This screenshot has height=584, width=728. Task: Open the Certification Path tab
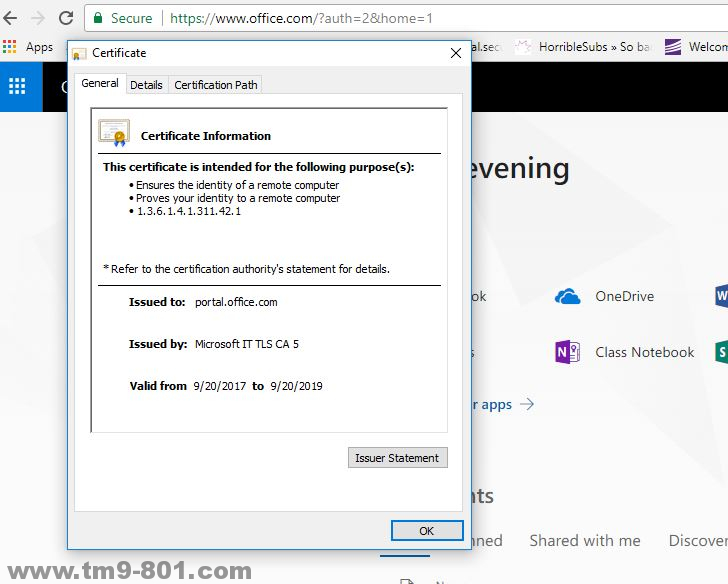pyautogui.click(x=216, y=85)
